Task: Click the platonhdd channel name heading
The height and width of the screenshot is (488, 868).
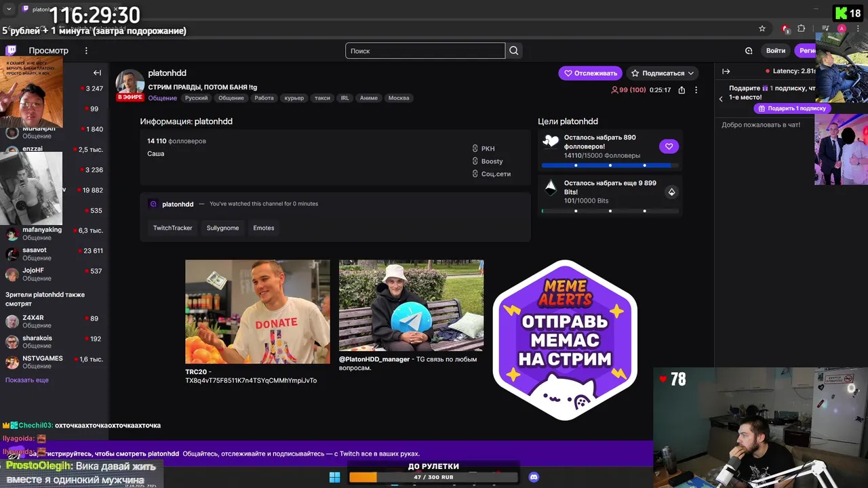Action: [167, 73]
